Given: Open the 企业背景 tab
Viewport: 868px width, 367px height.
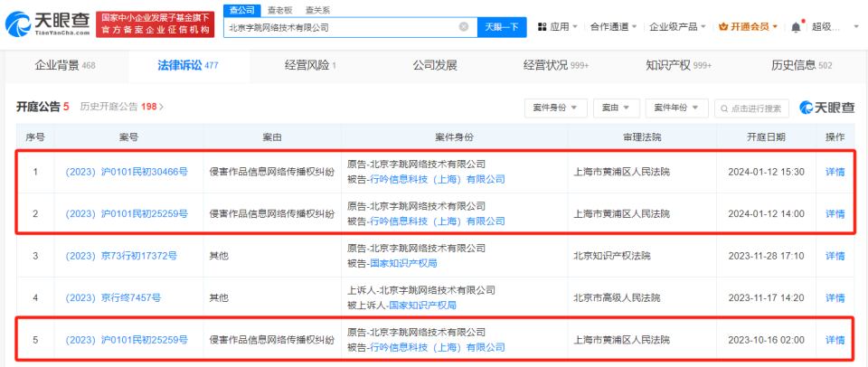Looking at the screenshot, I should (65, 65).
